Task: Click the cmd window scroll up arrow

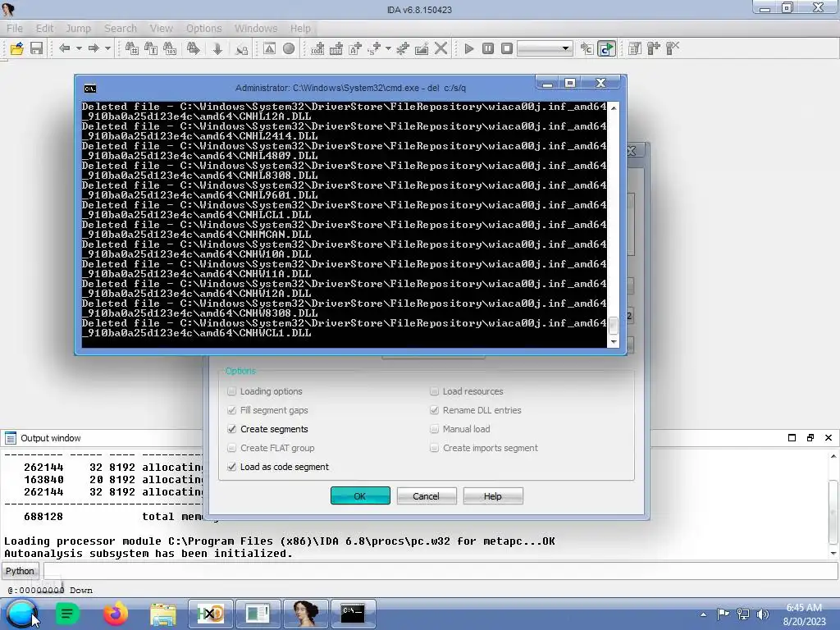Action: [614, 107]
